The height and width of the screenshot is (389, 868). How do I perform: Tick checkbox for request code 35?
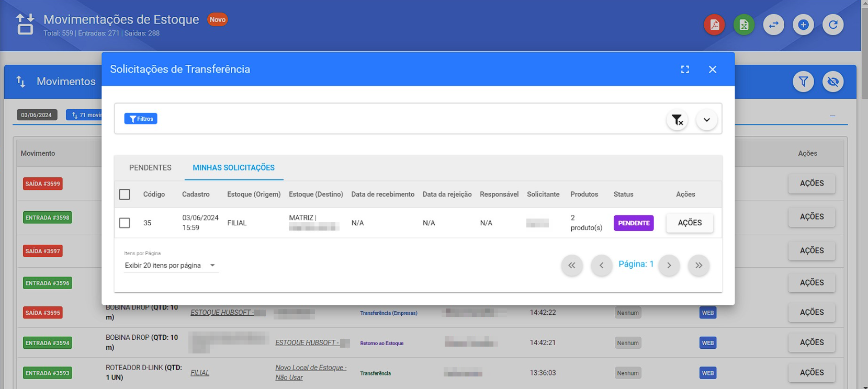point(125,223)
